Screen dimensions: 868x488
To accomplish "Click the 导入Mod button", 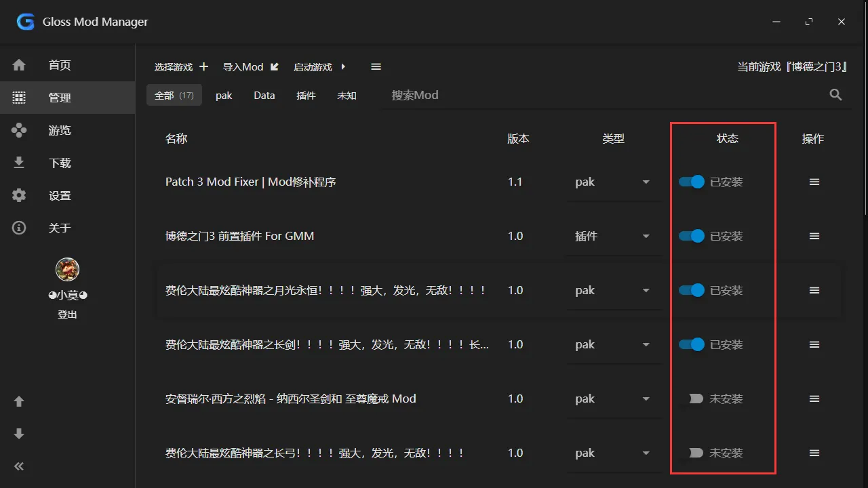I will click(250, 66).
